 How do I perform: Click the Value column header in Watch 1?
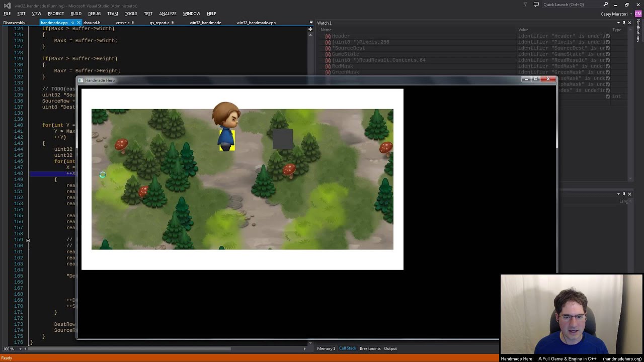[523, 30]
